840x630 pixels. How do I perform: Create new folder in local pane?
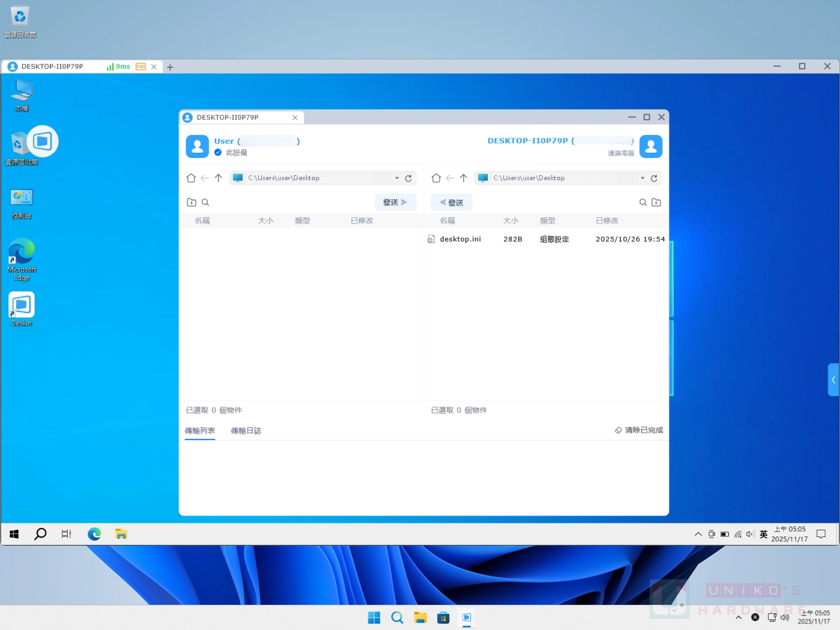coord(192,202)
